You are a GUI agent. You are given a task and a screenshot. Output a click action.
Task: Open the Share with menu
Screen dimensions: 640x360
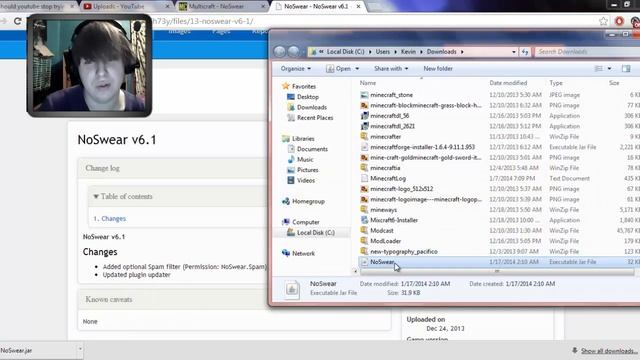pos(391,69)
